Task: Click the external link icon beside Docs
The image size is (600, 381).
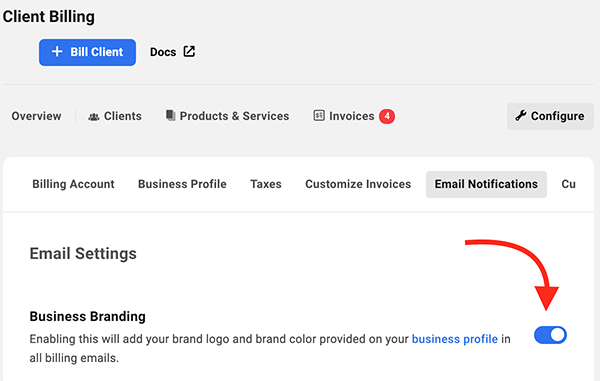Action: click(x=189, y=51)
